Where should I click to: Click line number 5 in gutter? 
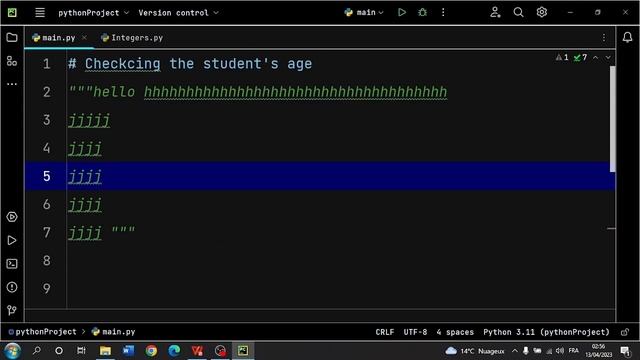pos(47,176)
